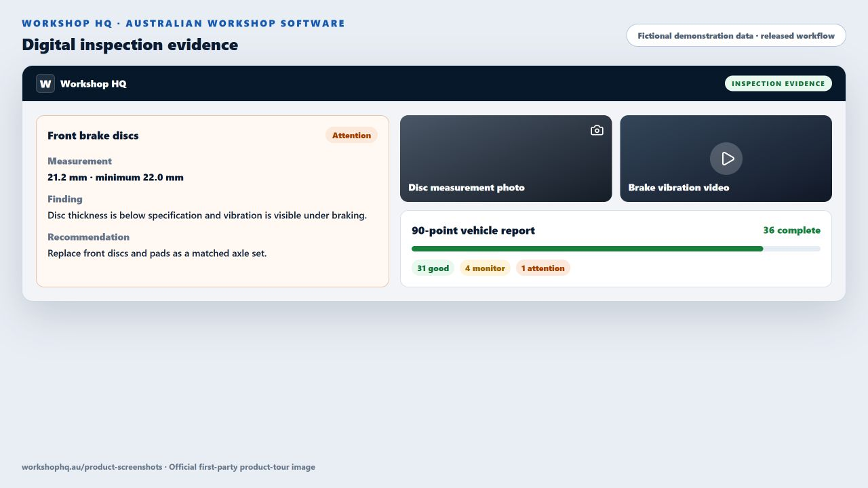Image resolution: width=868 pixels, height=488 pixels.
Task: Click the workshophq.au product-screenshots footer link
Action: tap(92, 467)
